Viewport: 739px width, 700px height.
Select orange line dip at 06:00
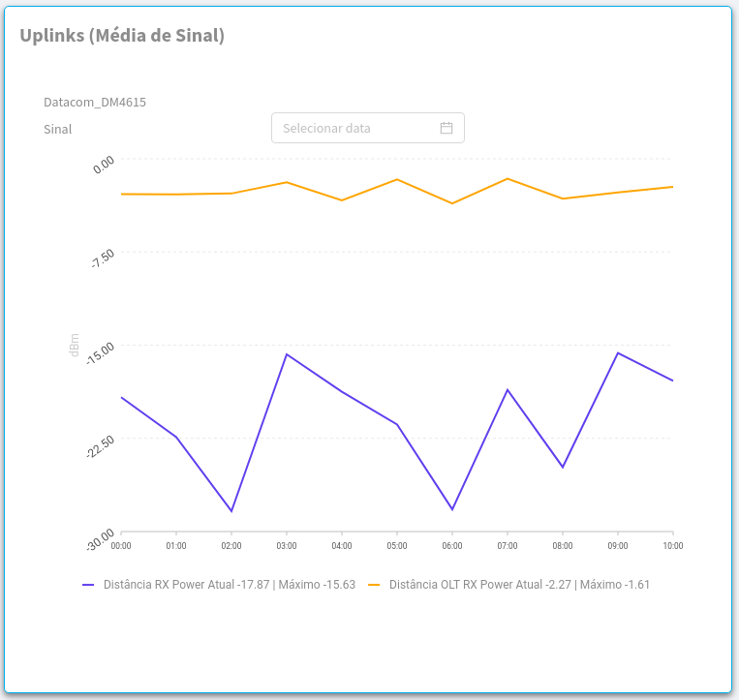point(452,203)
